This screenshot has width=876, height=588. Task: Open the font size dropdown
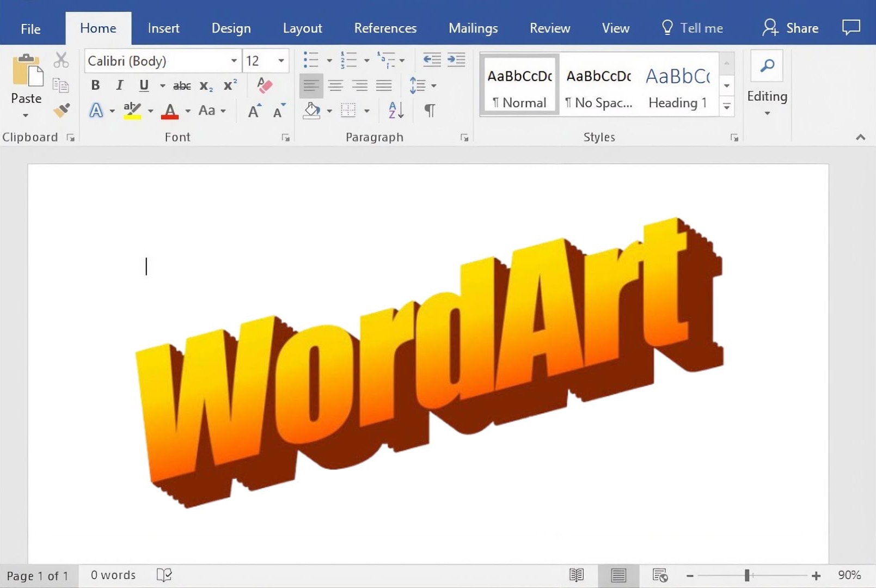[x=281, y=60]
